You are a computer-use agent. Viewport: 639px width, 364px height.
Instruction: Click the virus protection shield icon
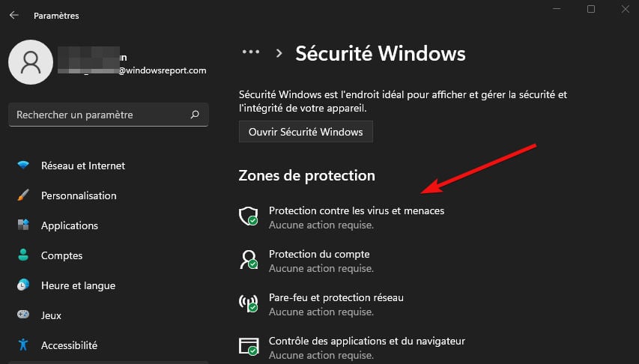coord(248,216)
